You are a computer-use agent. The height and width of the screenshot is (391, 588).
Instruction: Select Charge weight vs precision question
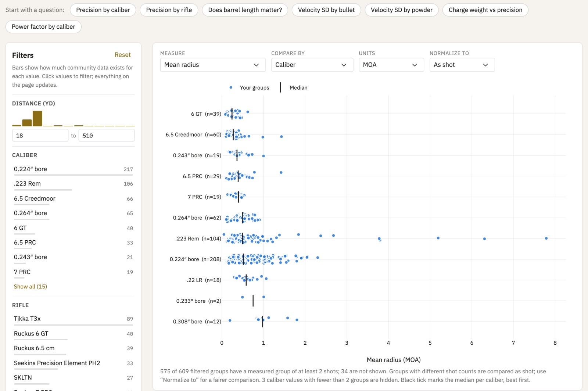click(x=485, y=10)
